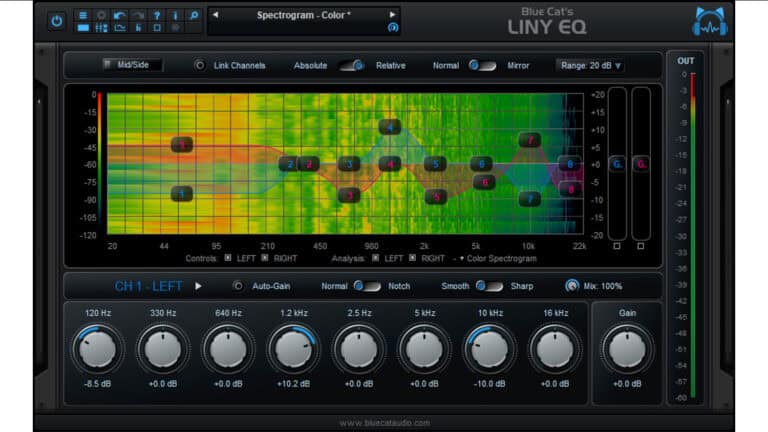
Task: Go to next preset with right arrow
Action: 392,15
